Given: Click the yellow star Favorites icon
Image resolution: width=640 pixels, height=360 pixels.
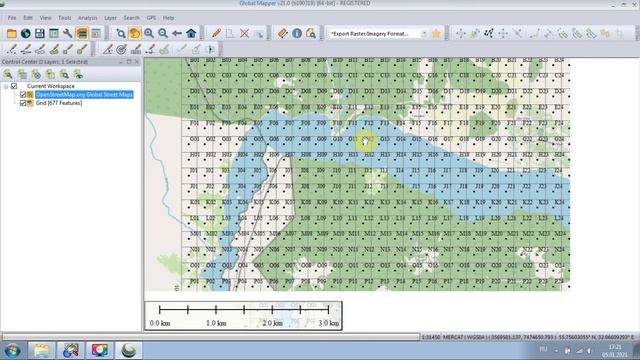Looking at the screenshot, I should [x=436, y=33].
